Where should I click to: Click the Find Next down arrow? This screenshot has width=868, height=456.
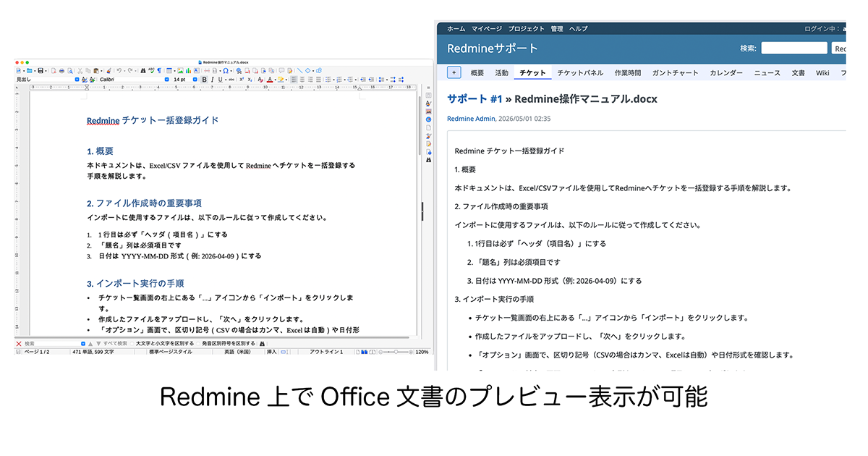(x=98, y=344)
